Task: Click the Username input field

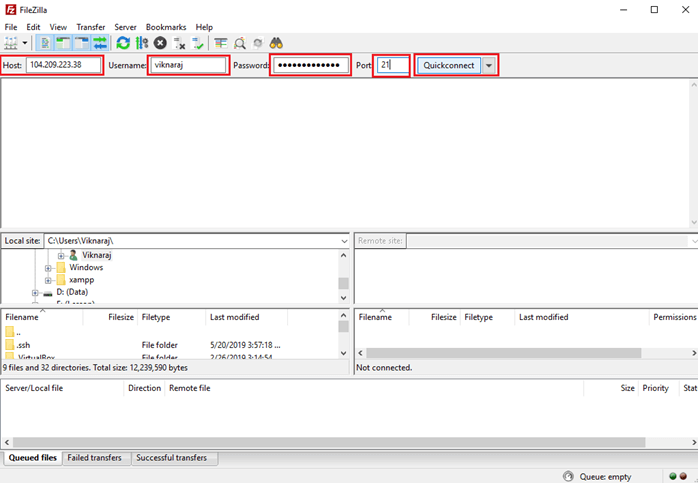Action: [188, 65]
